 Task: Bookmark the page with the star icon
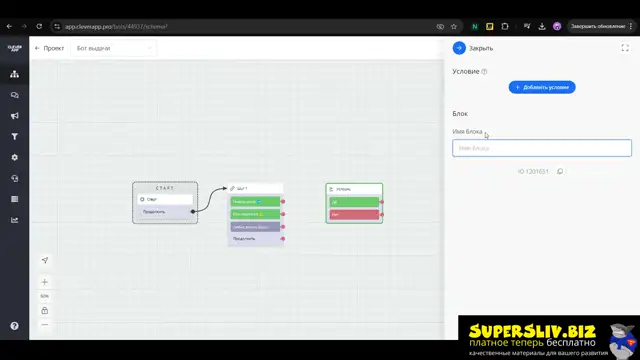454,27
